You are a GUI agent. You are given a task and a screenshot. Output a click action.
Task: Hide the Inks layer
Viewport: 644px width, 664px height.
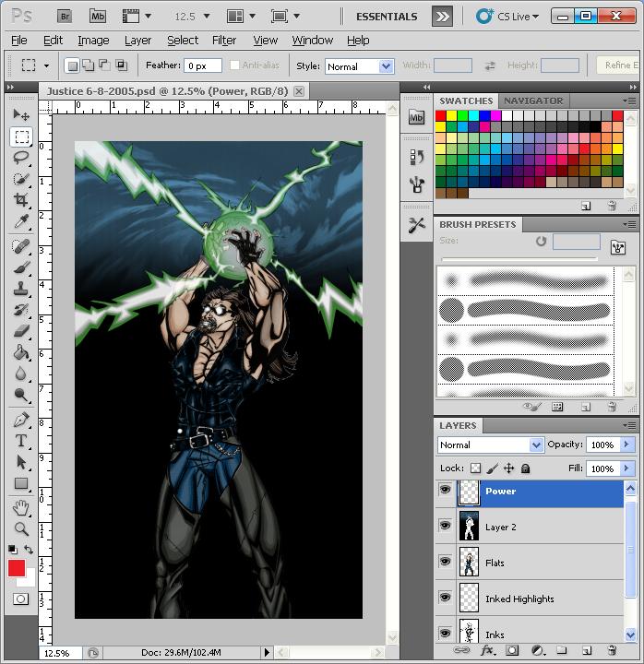pyautogui.click(x=445, y=633)
